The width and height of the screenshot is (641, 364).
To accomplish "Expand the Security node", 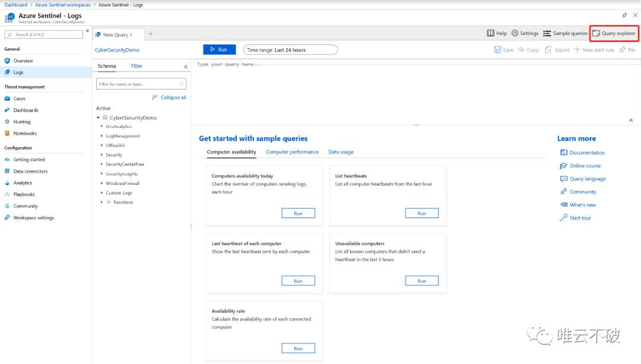I will click(102, 154).
